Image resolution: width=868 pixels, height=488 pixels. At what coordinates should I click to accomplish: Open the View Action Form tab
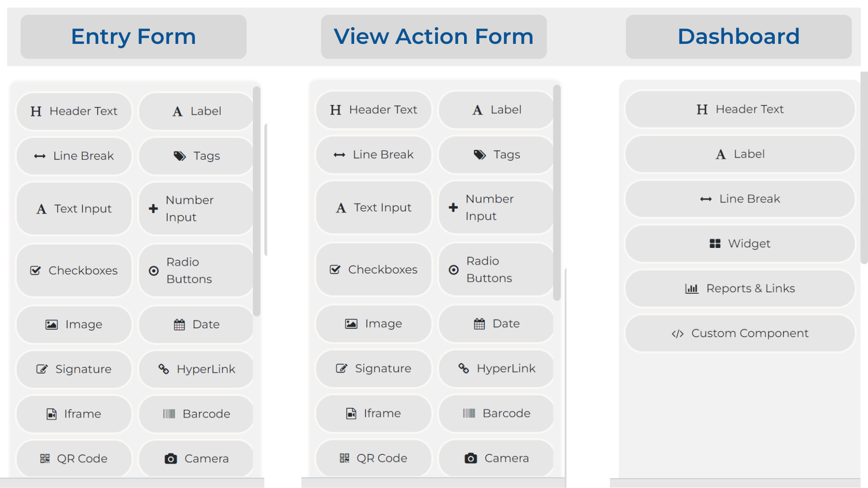click(434, 36)
